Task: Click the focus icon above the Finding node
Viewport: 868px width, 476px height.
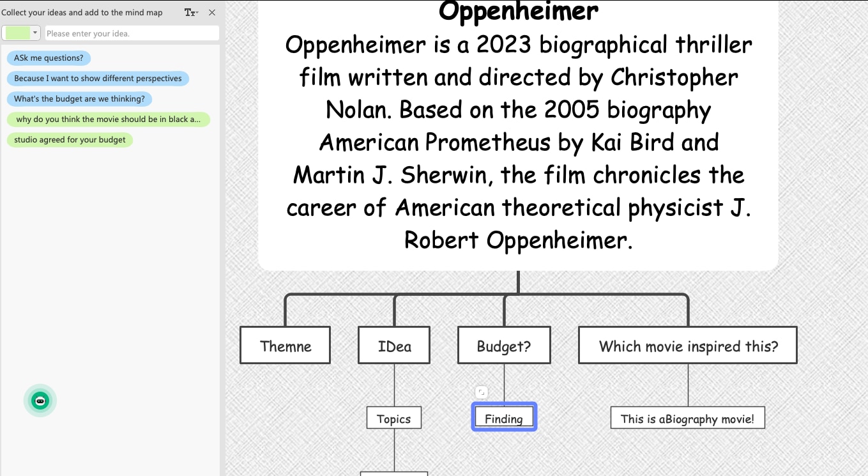Action: tap(482, 392)
